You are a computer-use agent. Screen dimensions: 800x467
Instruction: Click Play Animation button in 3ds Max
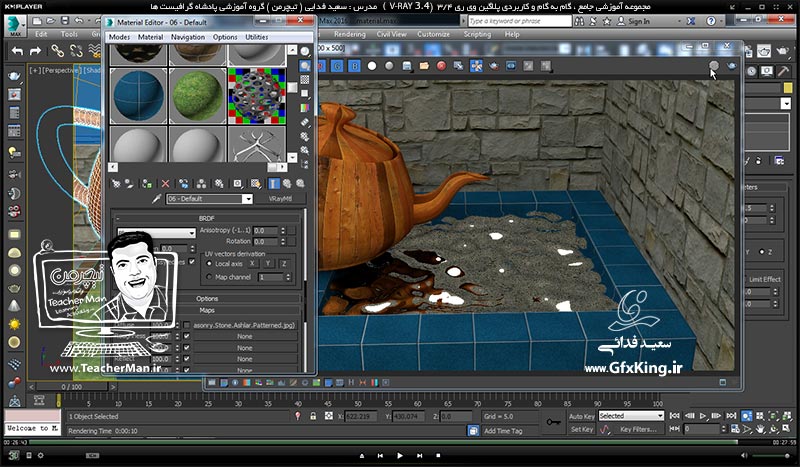point(703,416)
